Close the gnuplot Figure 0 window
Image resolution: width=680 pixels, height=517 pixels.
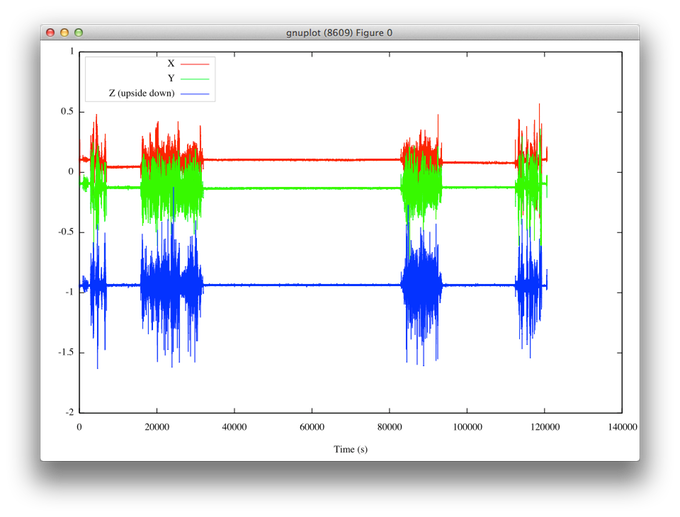tap(50, 32)
